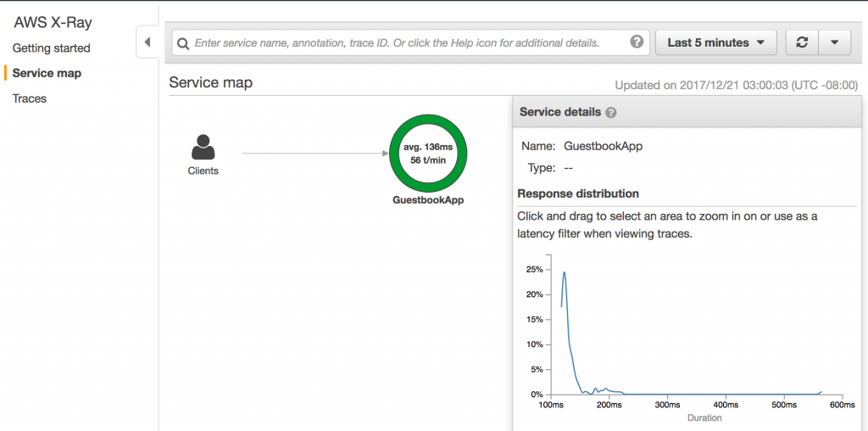
Task: Click the Service details header
Action: click(560, 112)
